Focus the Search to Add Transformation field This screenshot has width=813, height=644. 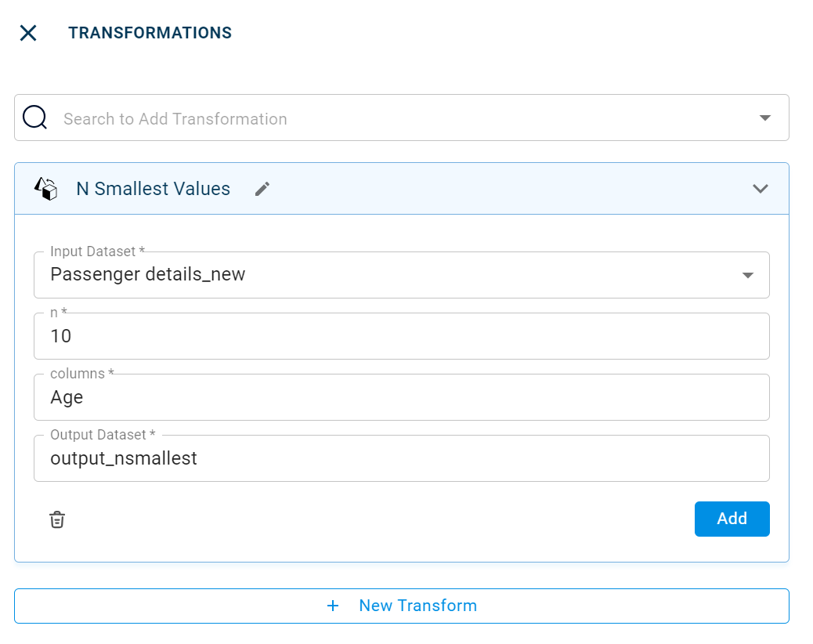pyautogui.click(x=392, y=118)
